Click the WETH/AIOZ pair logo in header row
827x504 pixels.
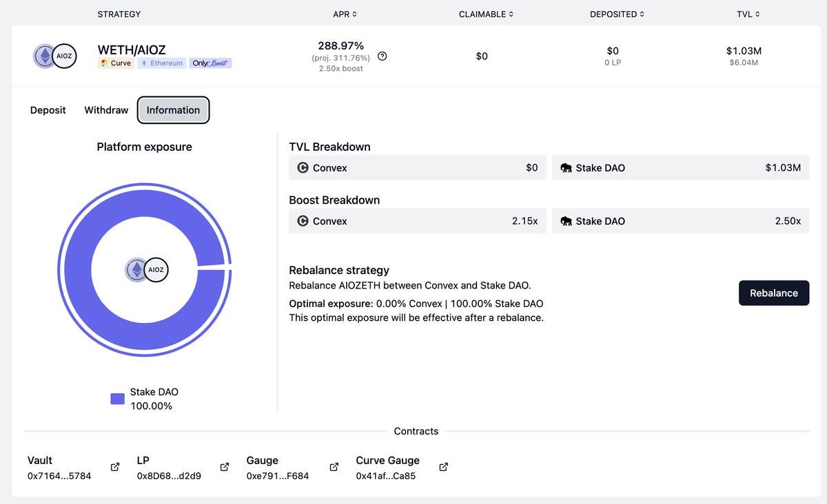(x=54, y=56)
